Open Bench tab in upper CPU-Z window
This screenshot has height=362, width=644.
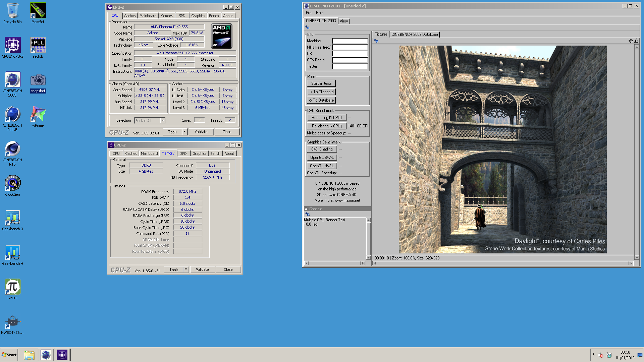click(x=214, y=16)
